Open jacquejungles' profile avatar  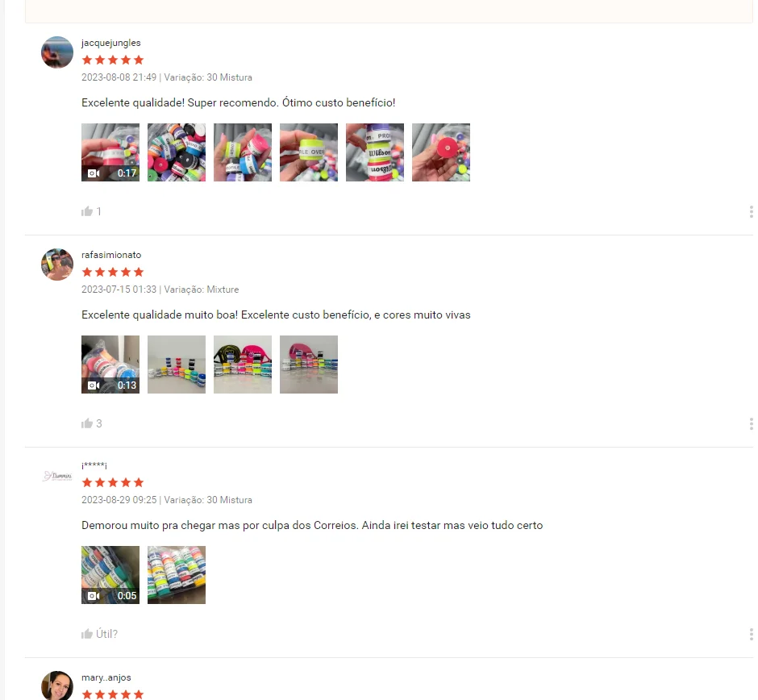57,52
